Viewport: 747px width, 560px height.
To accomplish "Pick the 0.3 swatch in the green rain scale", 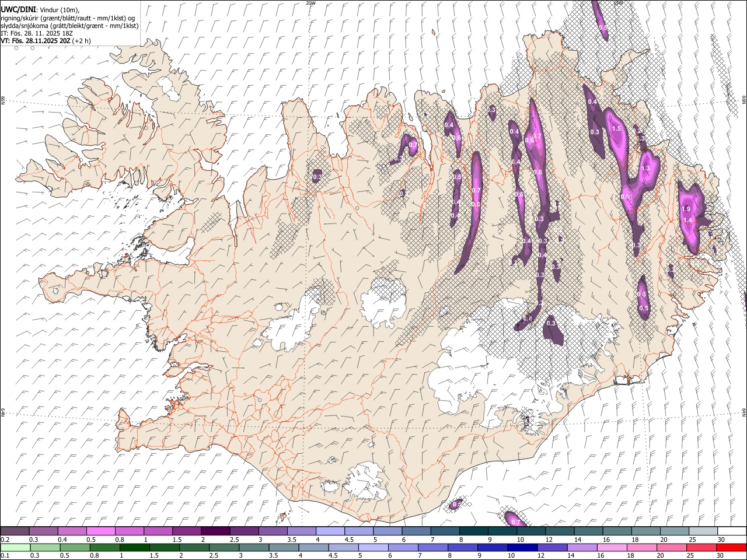I will click(x=45, y=547).
